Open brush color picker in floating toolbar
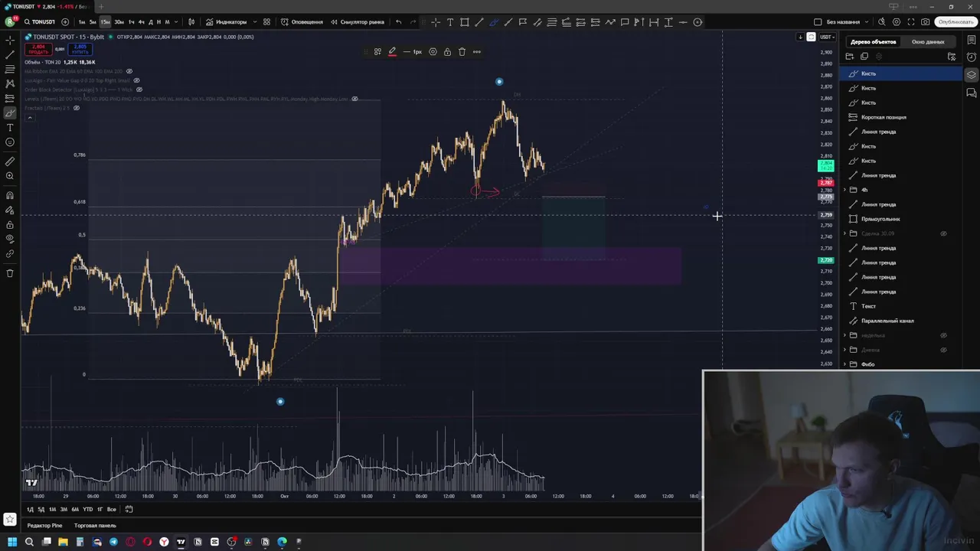980x551 pixels. (392, 52)
